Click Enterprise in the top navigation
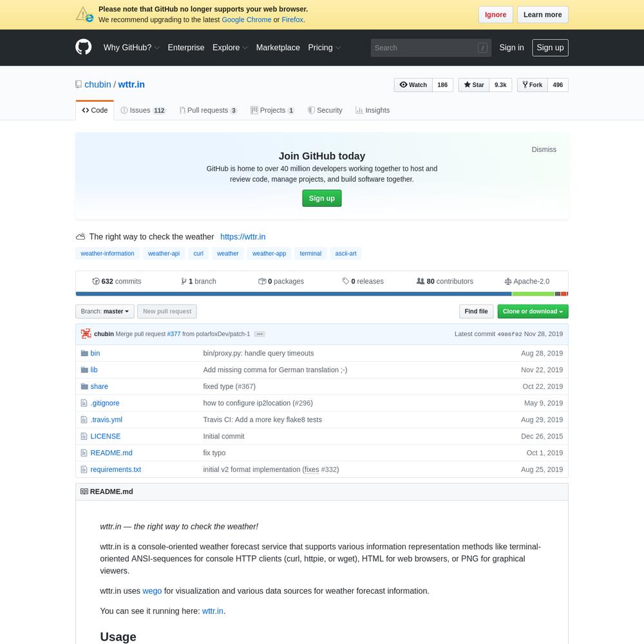The height and width of the screenshot is (644, 644). 186,48
